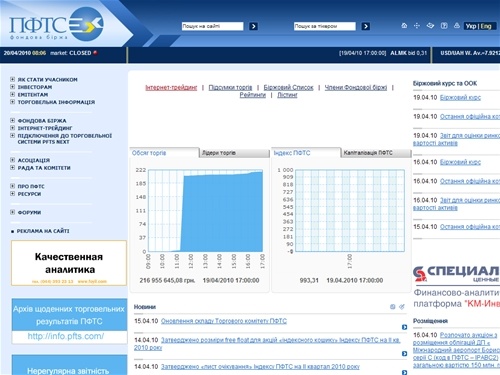Click the arrow button next to ticker search
The width and height of the screenshot is (500, 375).
(x=366, y=26)
